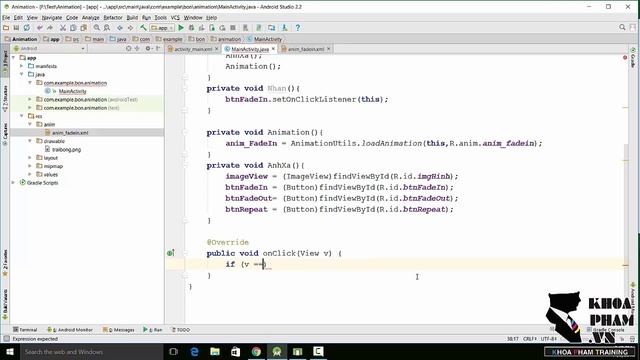Open the Android project view dropdown
Viewport: 640px width, 360px height.
pyautogui.click(x=49, y=48)
